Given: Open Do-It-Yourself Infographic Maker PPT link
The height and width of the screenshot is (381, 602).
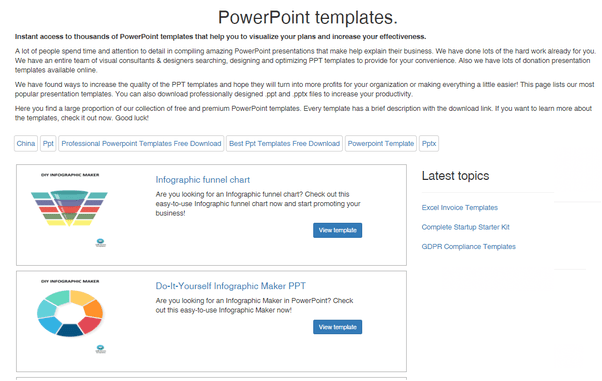Looking at the screenshot, I should pos(230,286).
